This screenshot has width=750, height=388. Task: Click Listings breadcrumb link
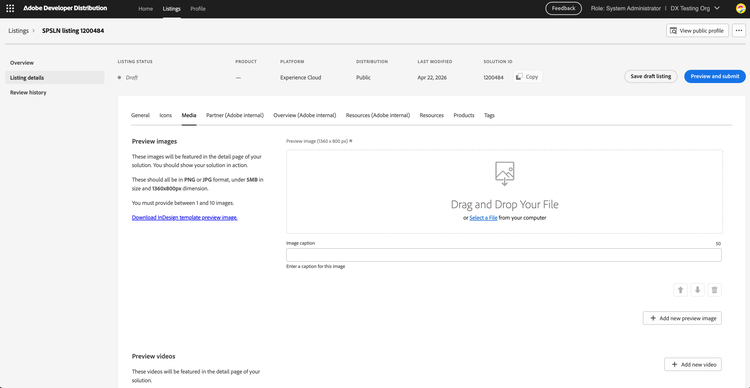[18, 31]
